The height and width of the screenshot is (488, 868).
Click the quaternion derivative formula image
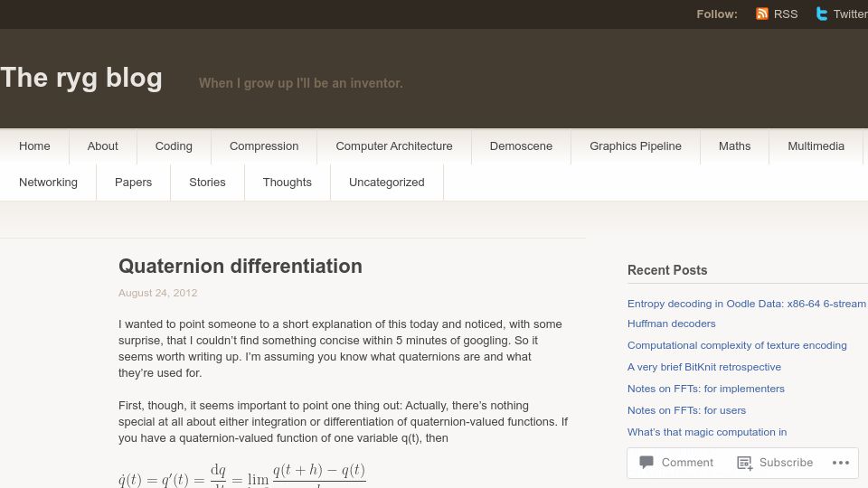tap(242, 475)
